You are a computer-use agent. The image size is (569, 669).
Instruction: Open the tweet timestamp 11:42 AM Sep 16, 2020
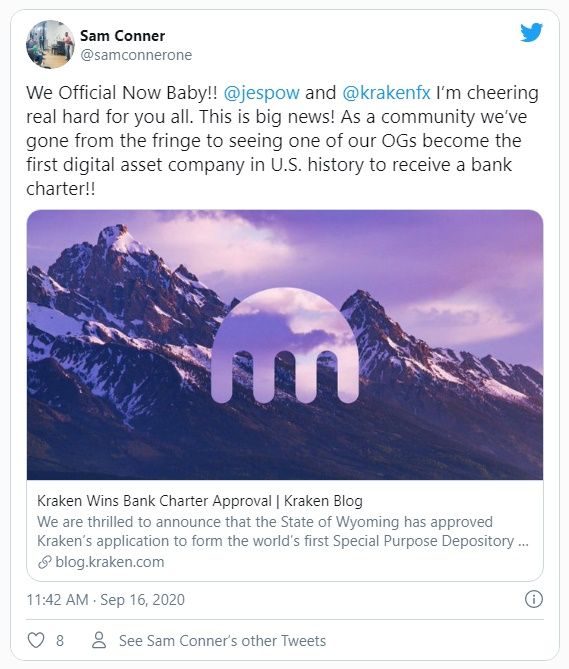(106, 599)
